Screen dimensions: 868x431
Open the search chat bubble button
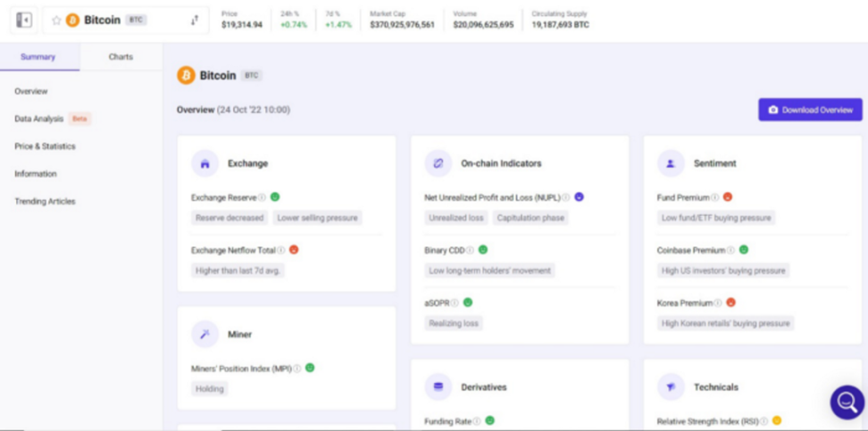(847, 402)
